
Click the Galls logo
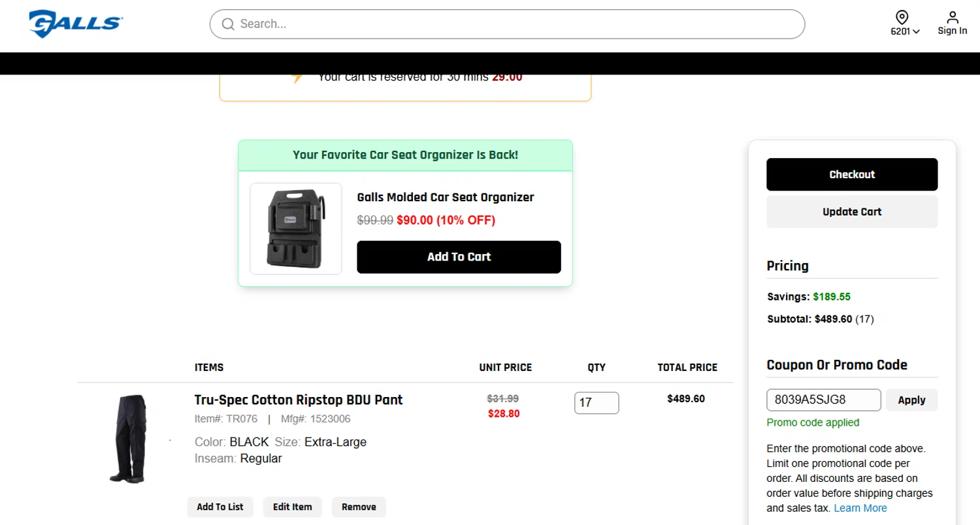click(76, 24)
